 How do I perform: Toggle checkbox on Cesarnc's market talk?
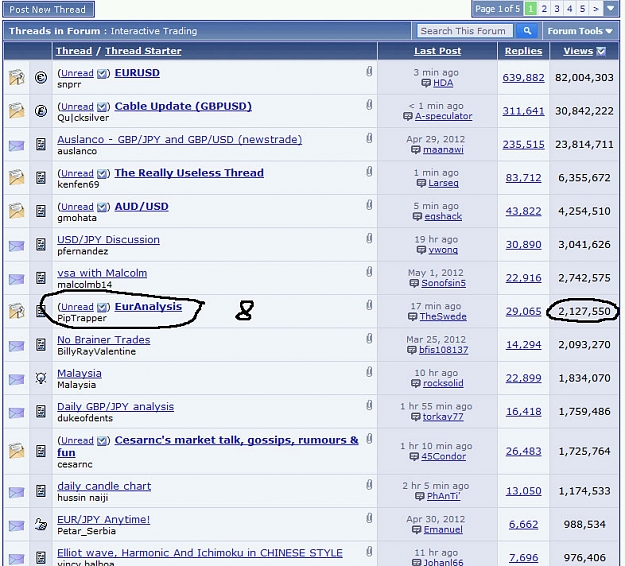pos(102,440)
